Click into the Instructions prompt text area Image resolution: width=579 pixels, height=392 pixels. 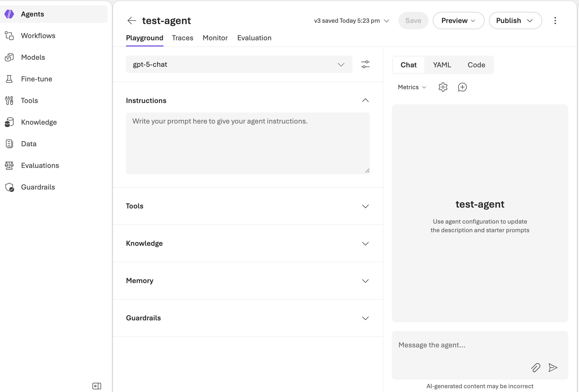tap(248, 143)
